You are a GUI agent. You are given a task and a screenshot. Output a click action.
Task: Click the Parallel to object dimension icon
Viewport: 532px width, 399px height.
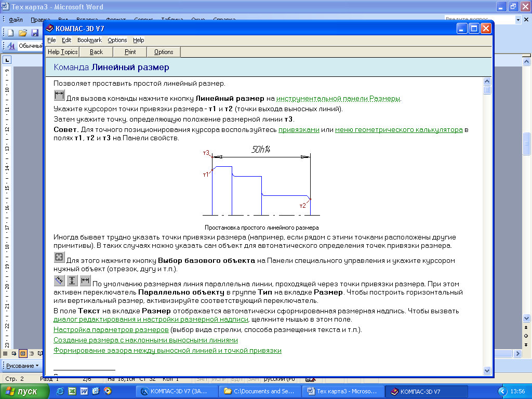click(59, 281)
